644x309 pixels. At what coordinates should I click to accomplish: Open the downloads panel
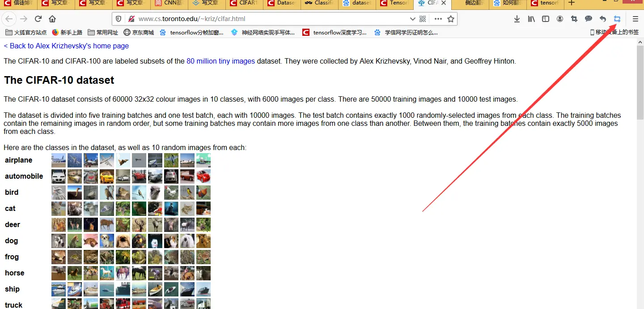tap(517, 19)
